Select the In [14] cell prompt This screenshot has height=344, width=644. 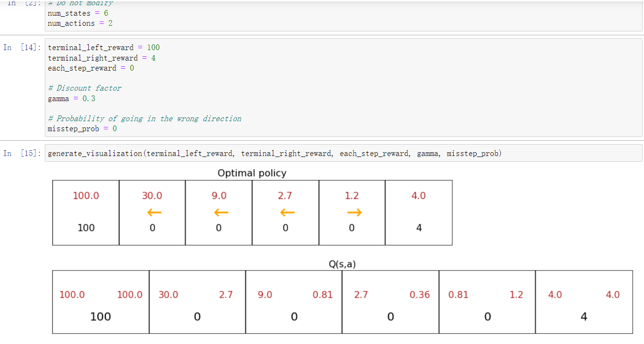22,47
